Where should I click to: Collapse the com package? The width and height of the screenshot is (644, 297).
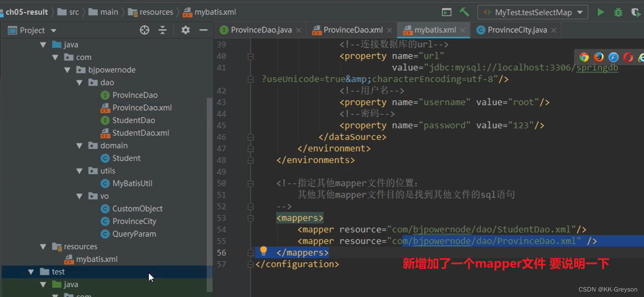(x=55, y=57)
